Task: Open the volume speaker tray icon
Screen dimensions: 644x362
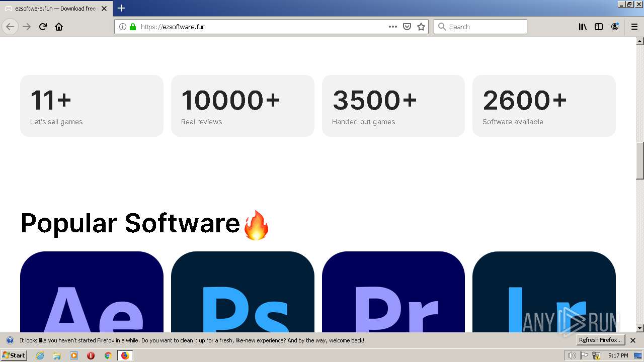Action: coord(573,355)
